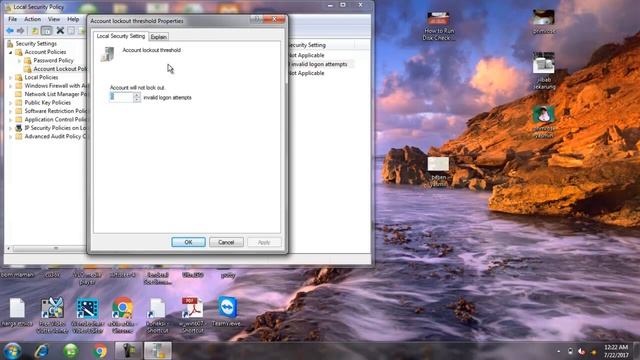Select the 'invalid logon attempts' list row

[x=319, y=64]
